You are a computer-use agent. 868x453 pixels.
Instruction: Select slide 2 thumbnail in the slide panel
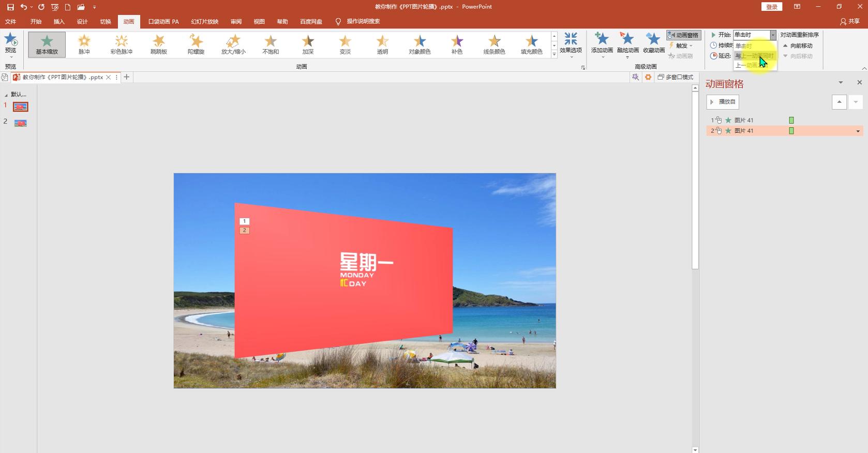point(21,123)
